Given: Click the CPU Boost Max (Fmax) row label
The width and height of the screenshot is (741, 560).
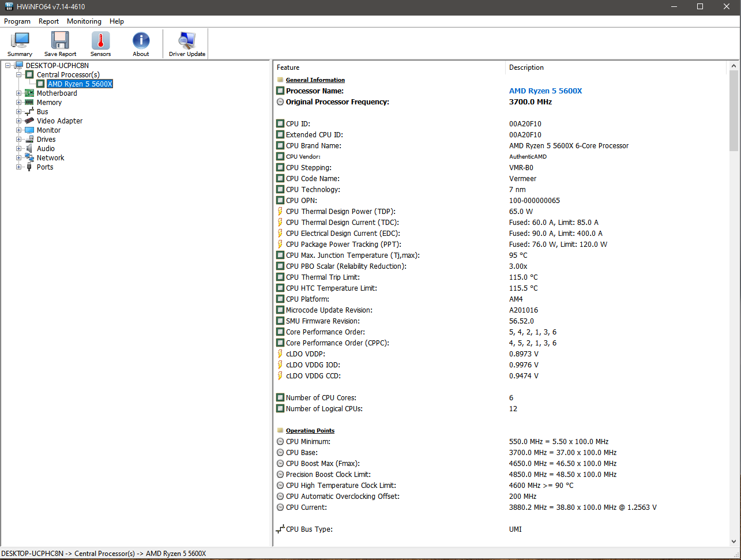Looking at the screenshot, I should pos(323,464).
